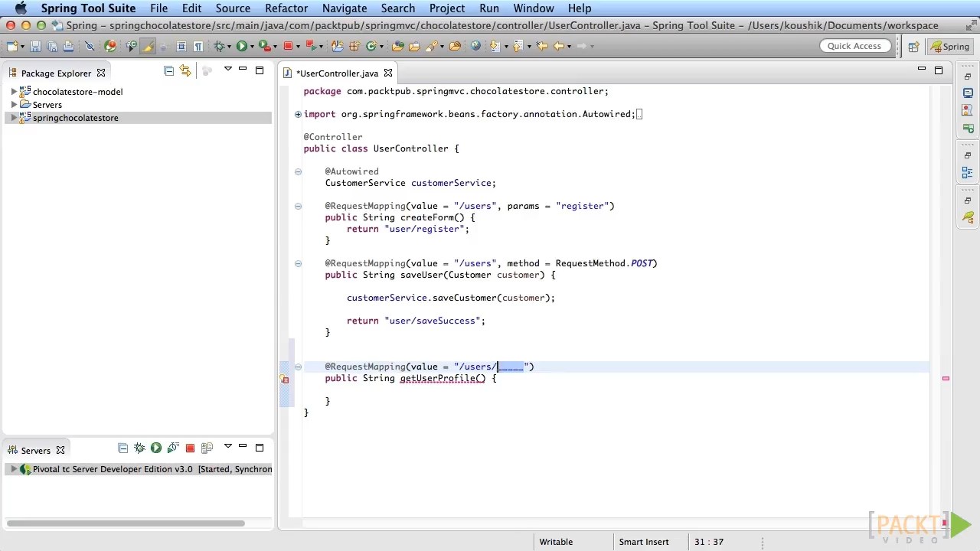Select the UserController.java editor tab
Image resolution: width=980 pixels, height=551 pixels.
(337, 73)
